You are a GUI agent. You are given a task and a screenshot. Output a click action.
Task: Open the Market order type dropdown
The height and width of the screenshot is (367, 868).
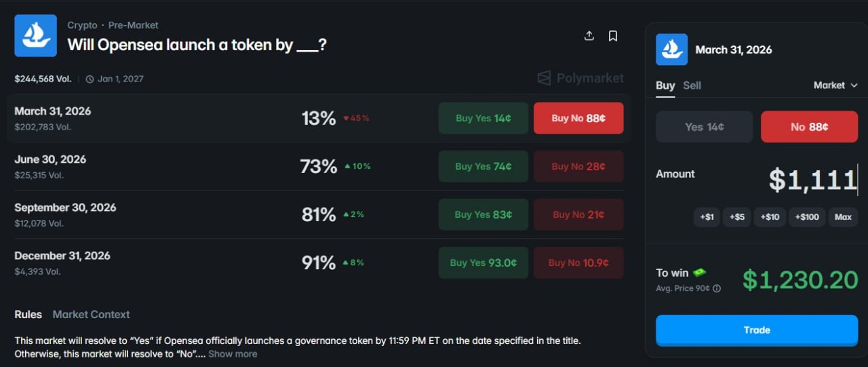point(835,85)
